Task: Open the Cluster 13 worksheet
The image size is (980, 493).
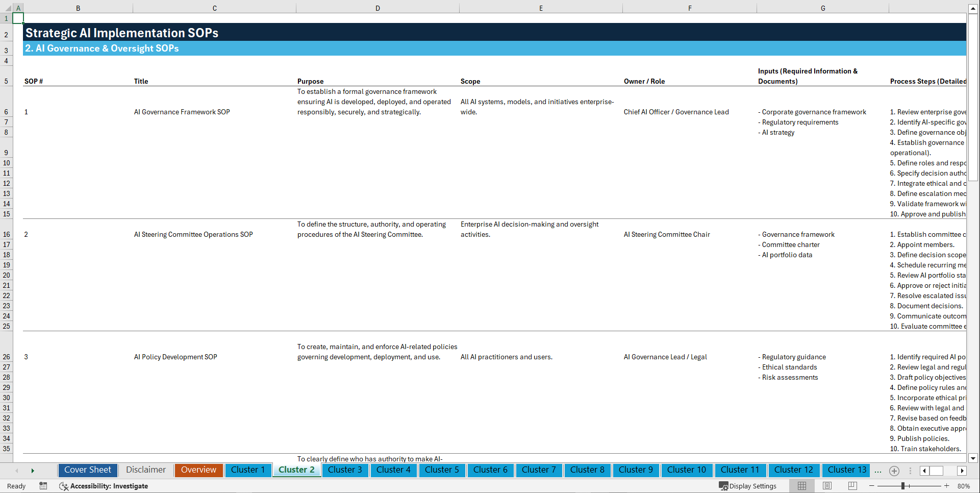Action: point(846,470)
